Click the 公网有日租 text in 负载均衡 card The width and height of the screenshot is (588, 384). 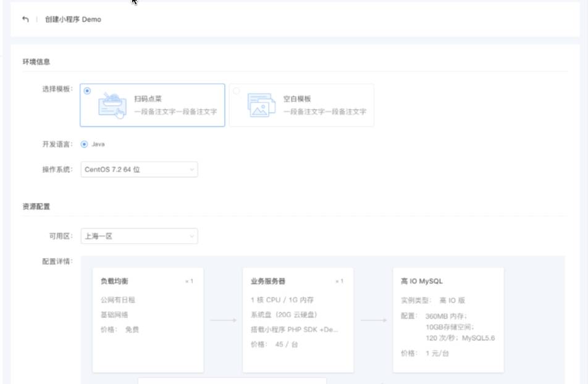click(x=118, y=300)
